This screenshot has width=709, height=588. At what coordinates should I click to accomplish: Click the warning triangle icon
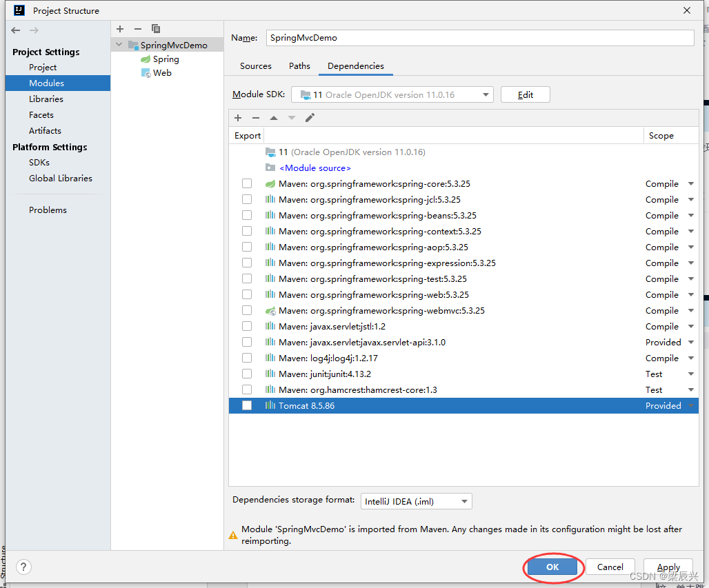click(233, 536)
